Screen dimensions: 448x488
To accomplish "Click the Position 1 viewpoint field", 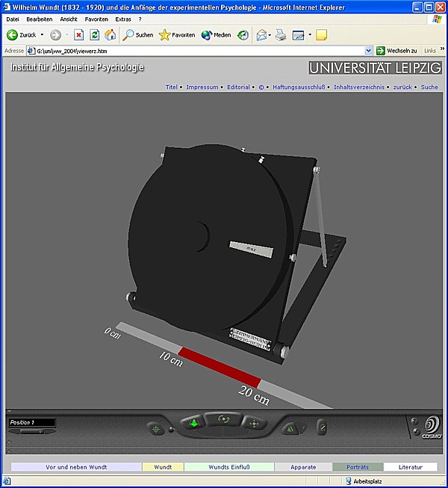I will click(32, 422).
